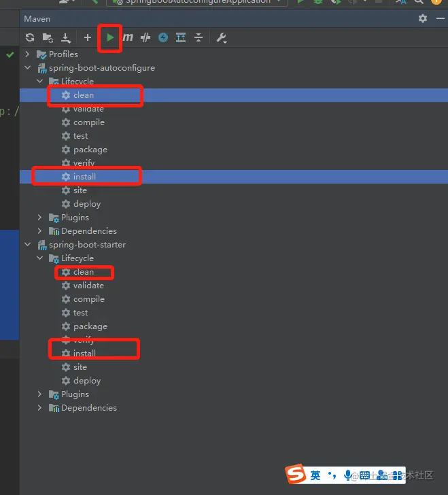Collapse all tree nodes icon
Image resolution: width=448 pixels, height=495 pixels.
click(199, 37)
